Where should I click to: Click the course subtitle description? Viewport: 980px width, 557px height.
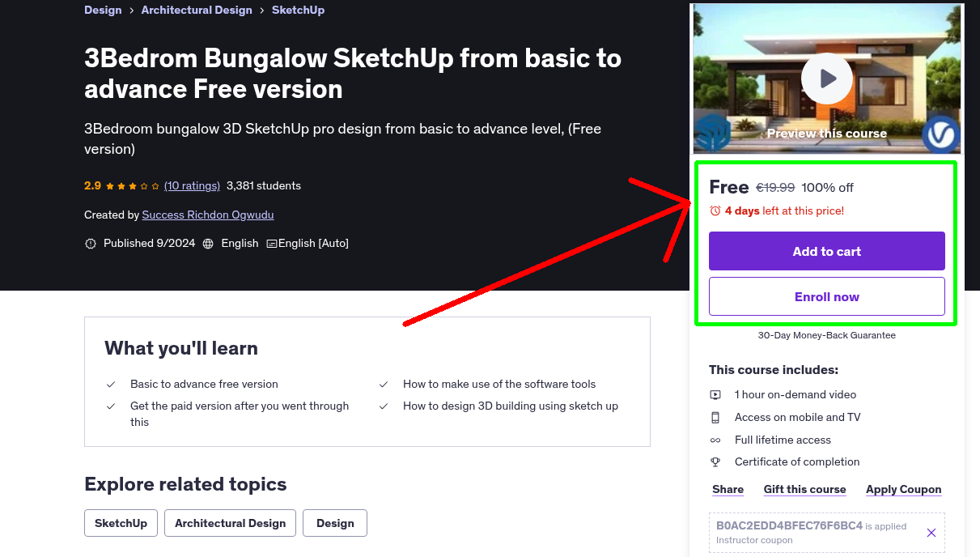coord(342,139)
